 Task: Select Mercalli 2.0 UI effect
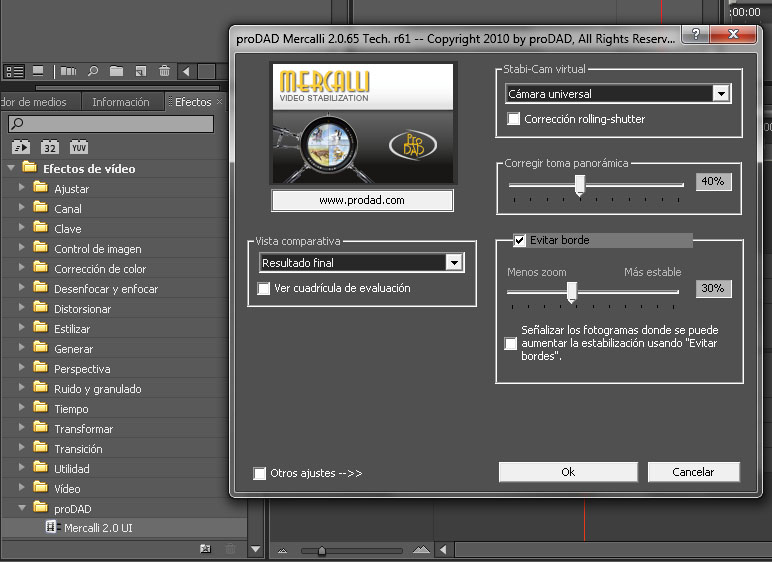pyautogui.click(x=124, y=528)
